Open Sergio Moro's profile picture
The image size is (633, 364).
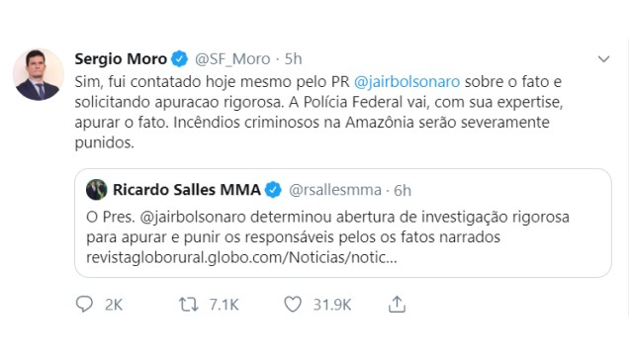click(x=39, y=74)
